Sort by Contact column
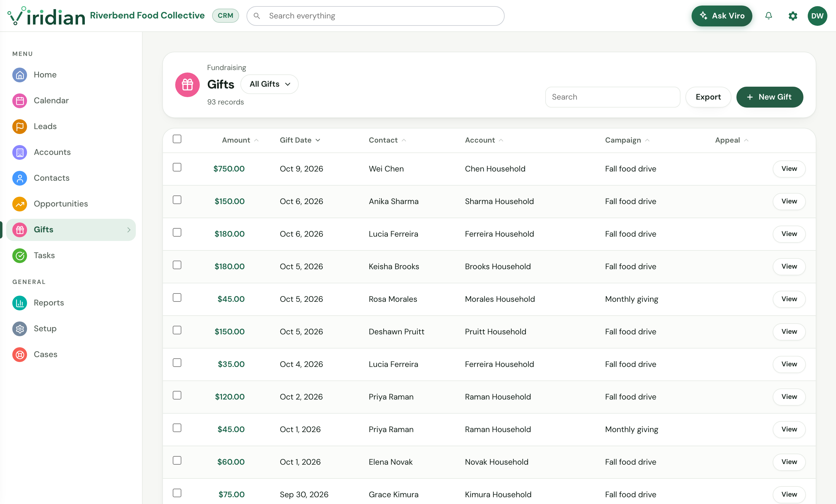 point(388,140)
